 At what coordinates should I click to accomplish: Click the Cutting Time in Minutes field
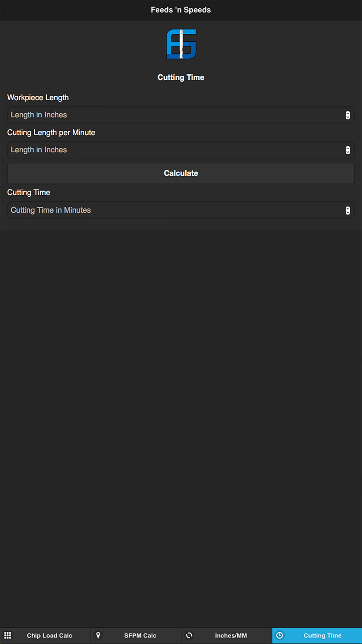click(x=174, y=210)
